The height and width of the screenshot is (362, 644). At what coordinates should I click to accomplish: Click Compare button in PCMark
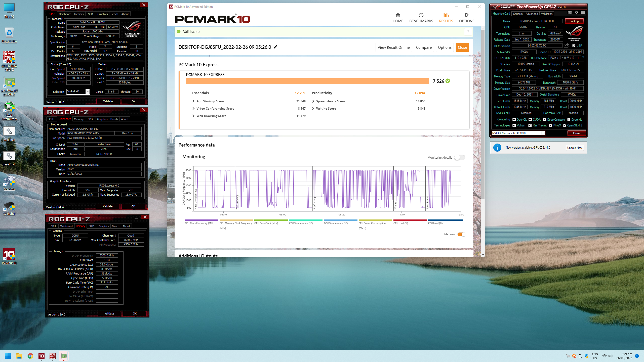coord(424,47)
